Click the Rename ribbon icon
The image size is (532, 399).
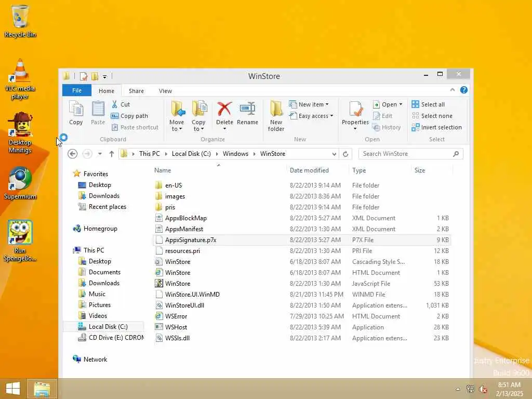pyautogui.click(x=247, y=109)
